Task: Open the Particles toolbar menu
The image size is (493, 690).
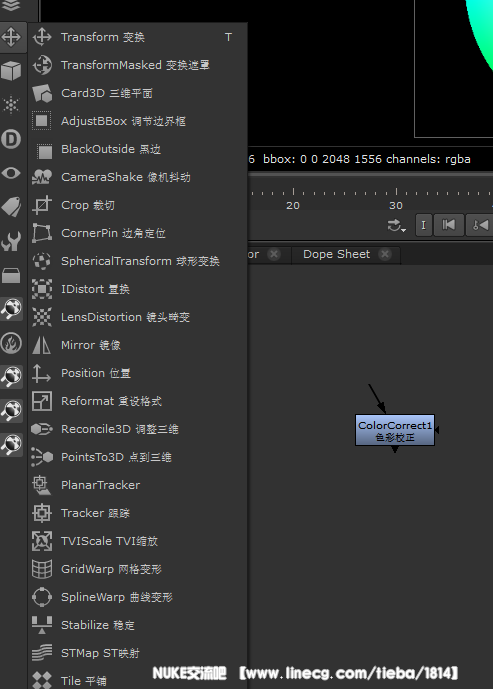Action: (11, 105)
